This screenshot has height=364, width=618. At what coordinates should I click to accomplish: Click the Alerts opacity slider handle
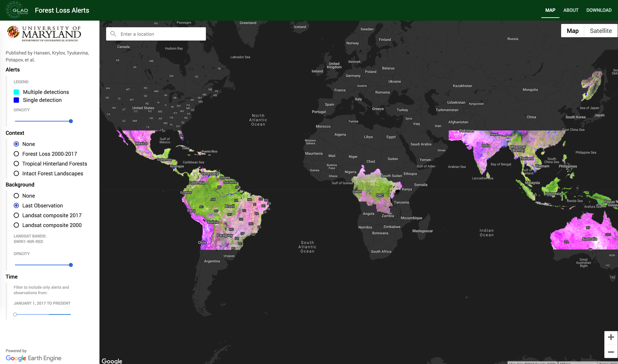pyautogui.click(x=71, y=121)
